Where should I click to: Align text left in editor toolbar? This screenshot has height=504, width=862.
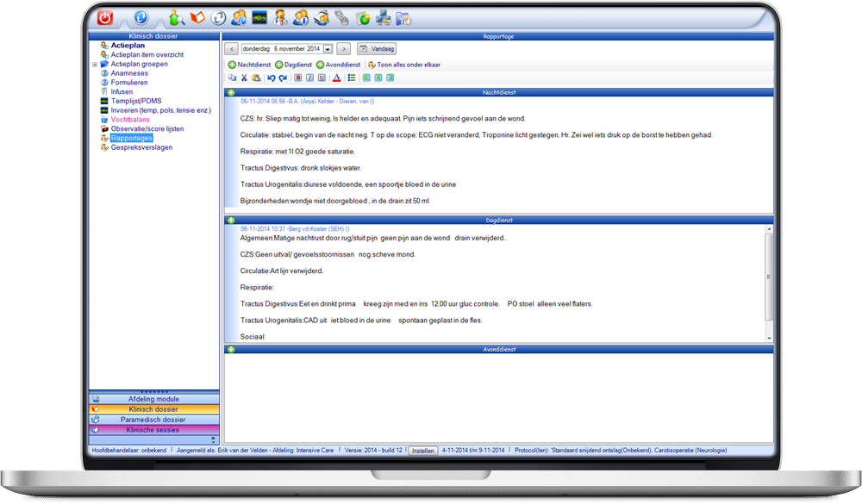tap(366, 78)
